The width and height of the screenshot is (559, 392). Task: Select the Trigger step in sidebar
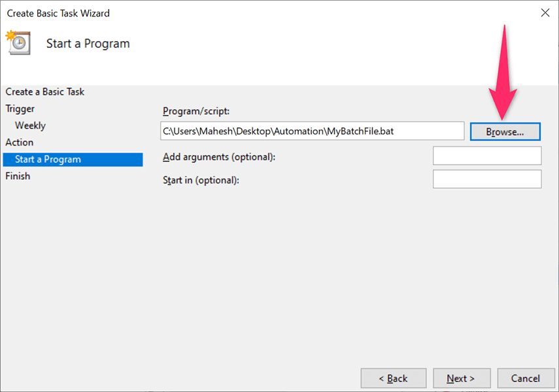point(20,109)
